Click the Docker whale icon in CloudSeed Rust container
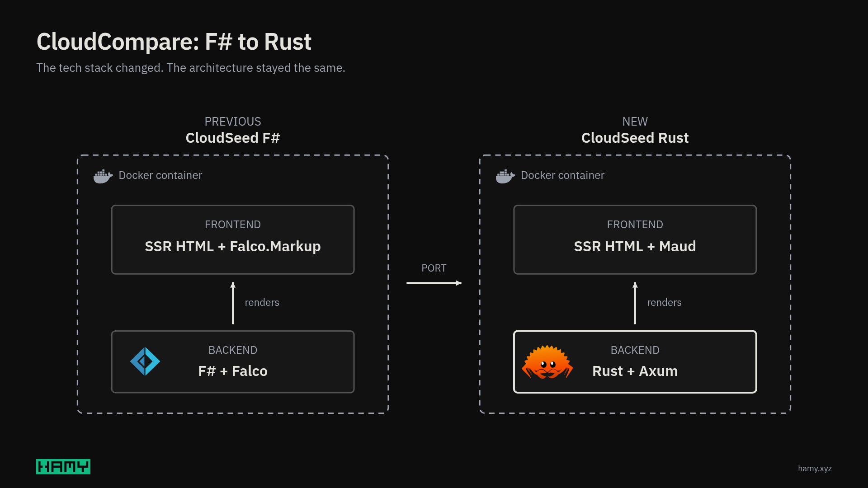This screenshot has width=868, height=488. [x=505, y=176]
